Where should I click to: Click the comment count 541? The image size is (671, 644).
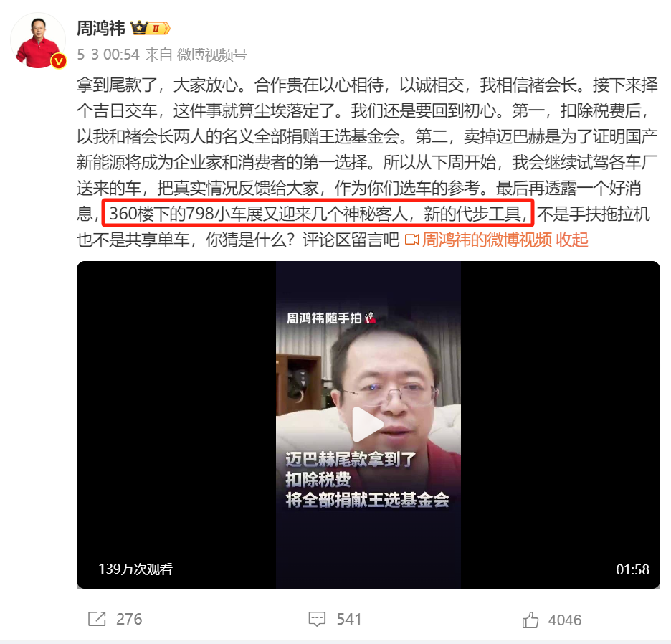pos(349,619)
